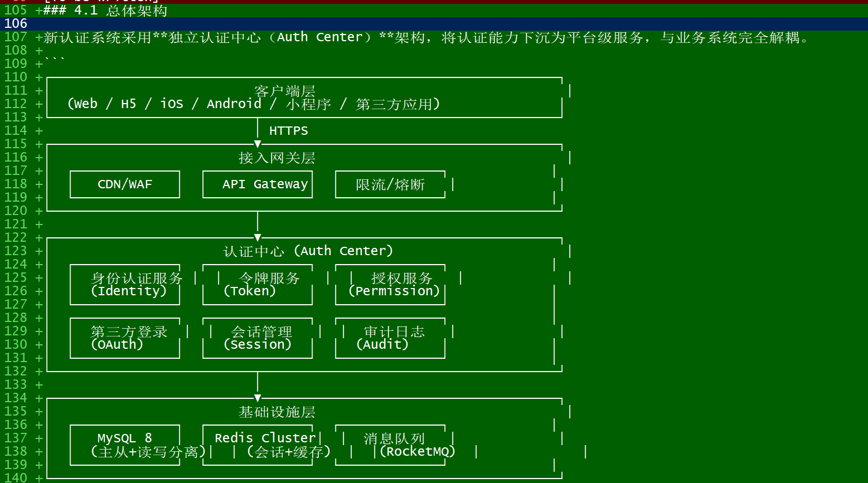The width and height of the screenshot is (868, 483).
Task: Click the "消息队列" label
Action: [394, 438]
